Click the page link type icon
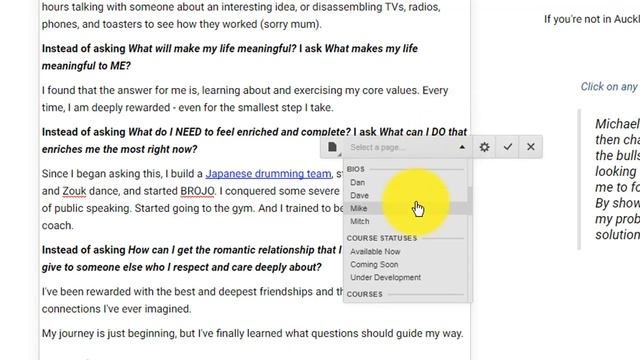The height and width of the screenshot is (360, 640). coord(333,147)
